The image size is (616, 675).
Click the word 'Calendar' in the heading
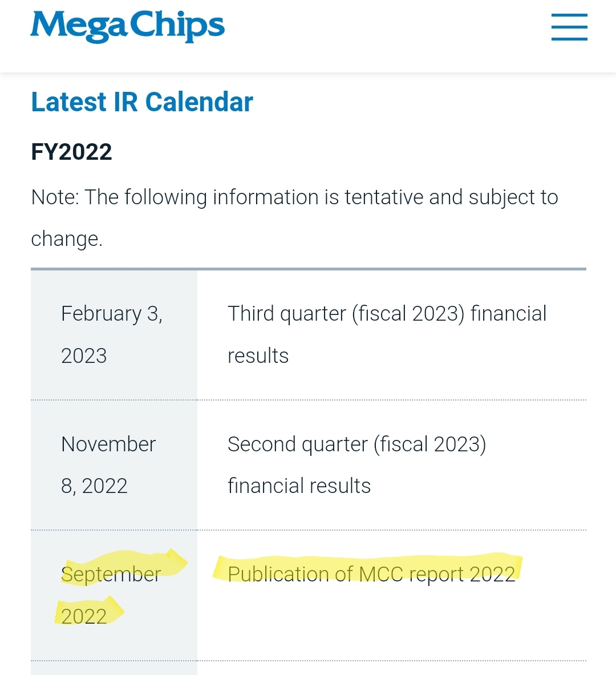click(199, 103)
